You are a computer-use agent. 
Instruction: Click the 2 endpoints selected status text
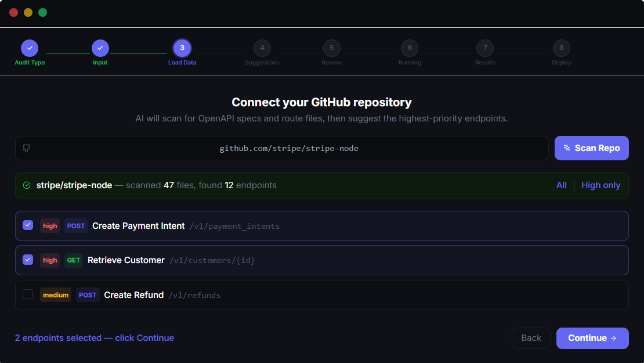coord(95,338)
